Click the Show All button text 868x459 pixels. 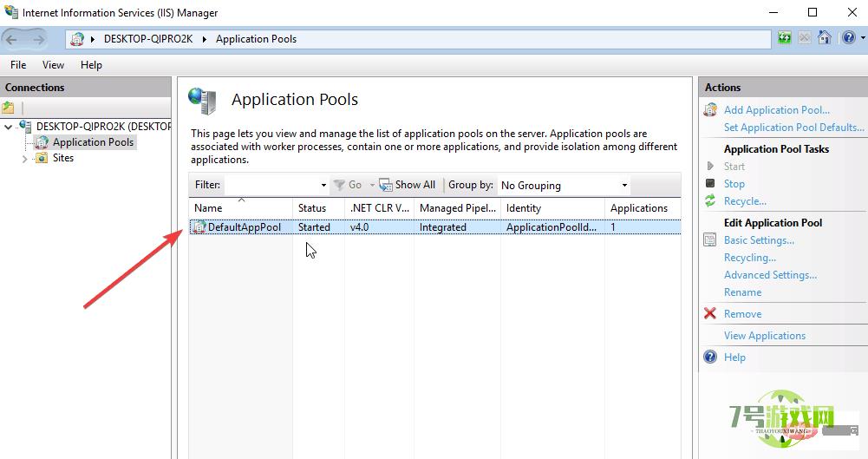[415, 185]
